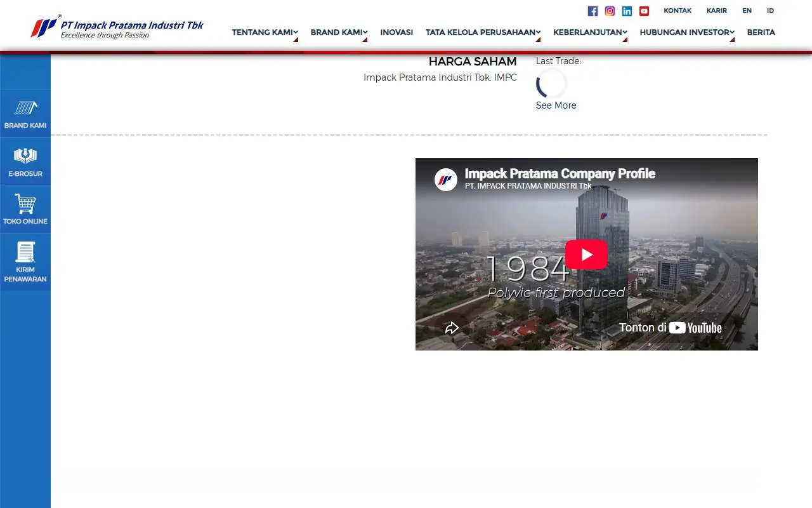812x508 pixels.
Task: Click the video title Impack Pratama Company Profile
Action: coord(560,173)
